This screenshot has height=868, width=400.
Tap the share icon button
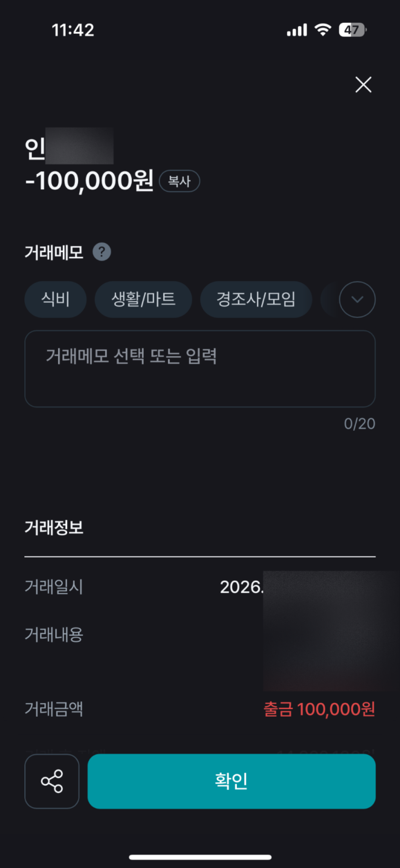(52, 781)
